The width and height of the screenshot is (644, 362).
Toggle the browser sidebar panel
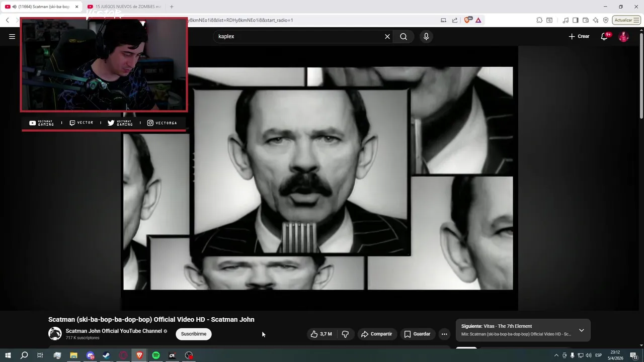(576, 20)
